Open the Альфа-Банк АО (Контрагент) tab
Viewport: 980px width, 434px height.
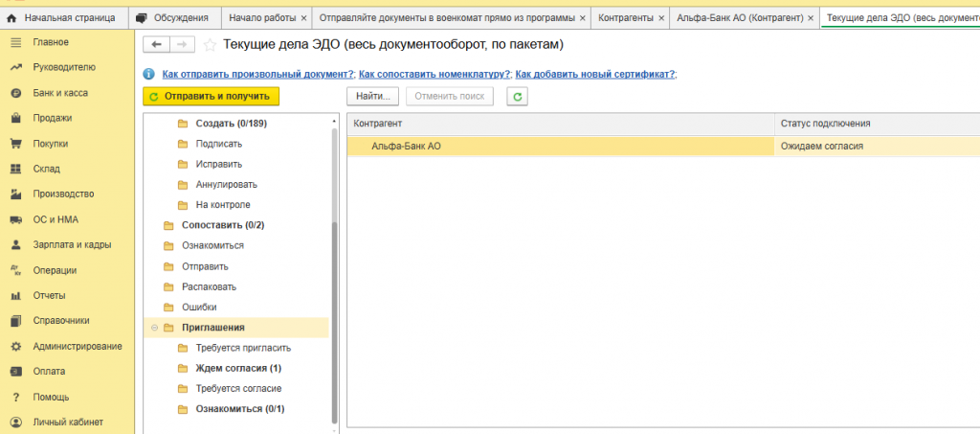point(740,18)
